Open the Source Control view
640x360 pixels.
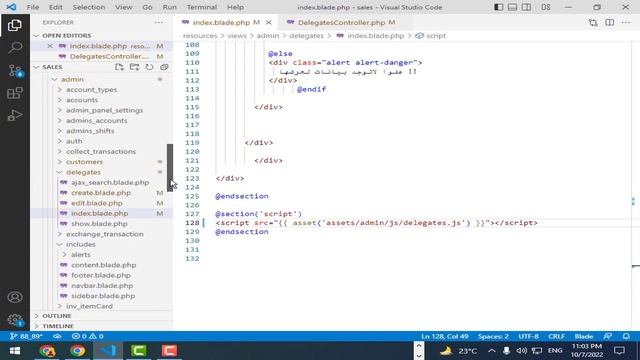pos(15,71)
